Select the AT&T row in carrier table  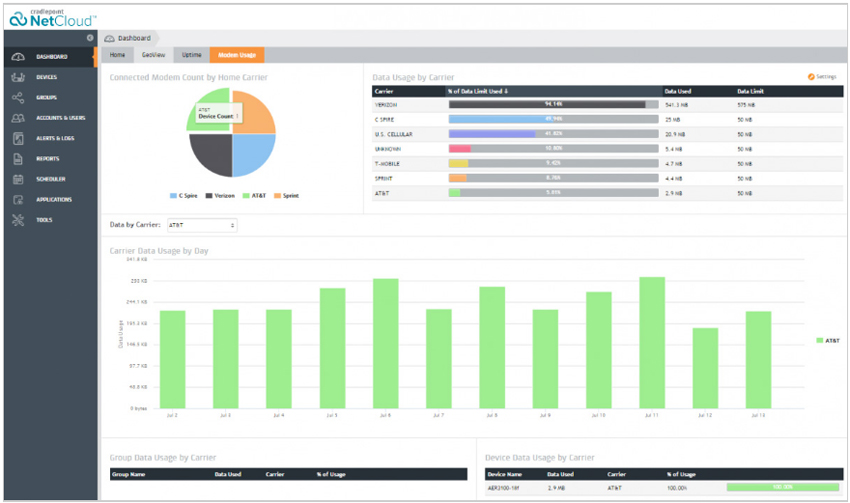[x=608, y=193]
